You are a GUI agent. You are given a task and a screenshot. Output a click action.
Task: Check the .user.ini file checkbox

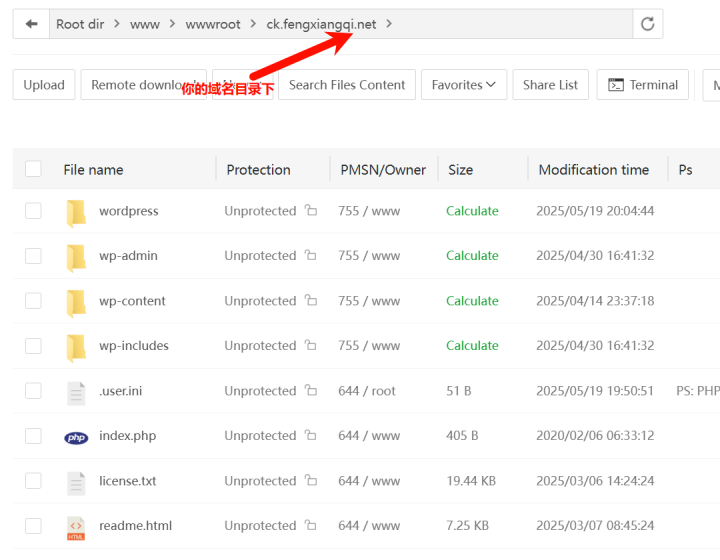point(33,391)
